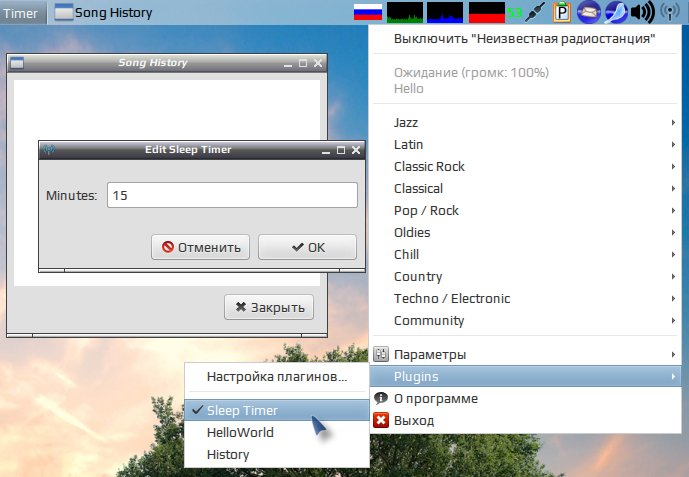The width and height of the screenshot is (689, 477).
Task: Open the Параметры submenu
Action: (x=525, y=354)
